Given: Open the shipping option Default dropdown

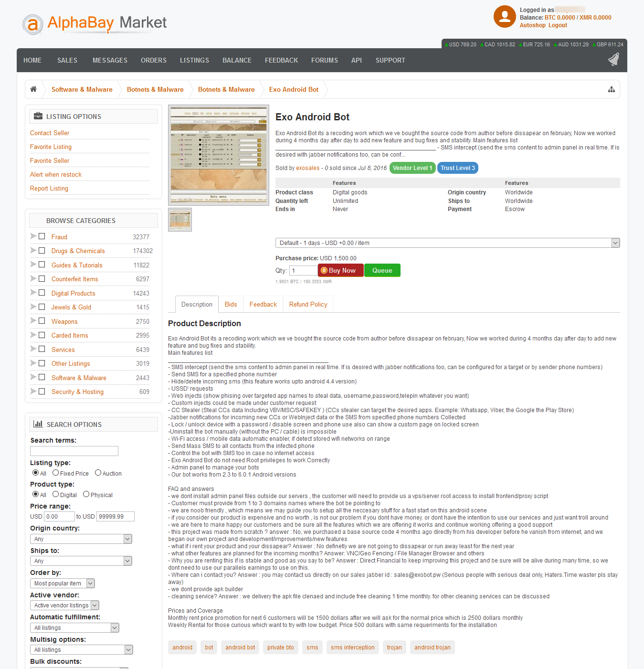Looking at the screenshot, I should pos(447,243).
